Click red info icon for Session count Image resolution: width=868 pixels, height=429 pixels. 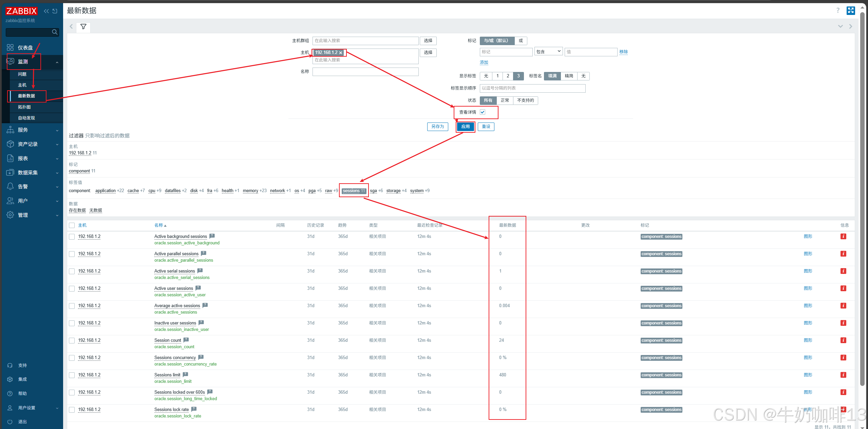click(x=843, y=340)
